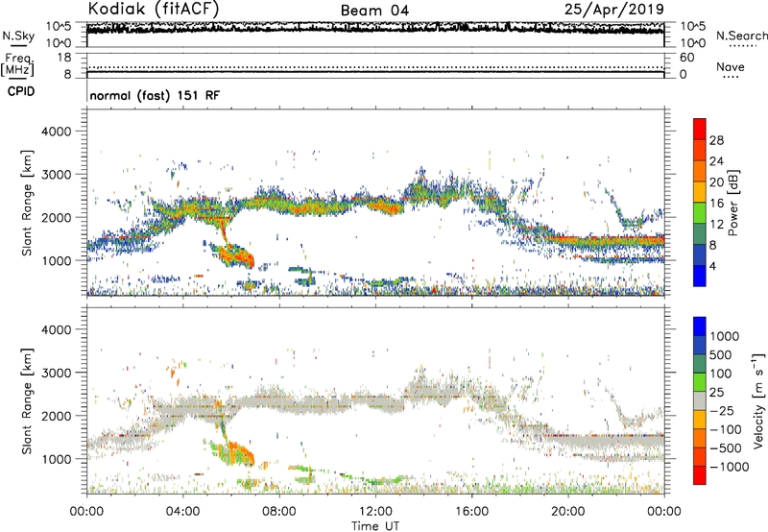Click the 20:00 time tick label
Screen dimensions: 768x532
pyautogui.click(x=568, y=512)
